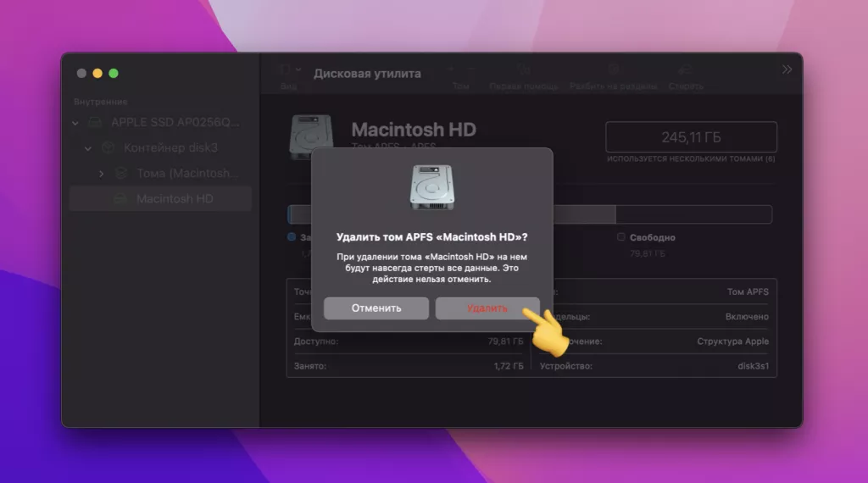Click the Первая помощь first aid icon
The height and width of the screenshot is (483, 868).
click(524, 69)
